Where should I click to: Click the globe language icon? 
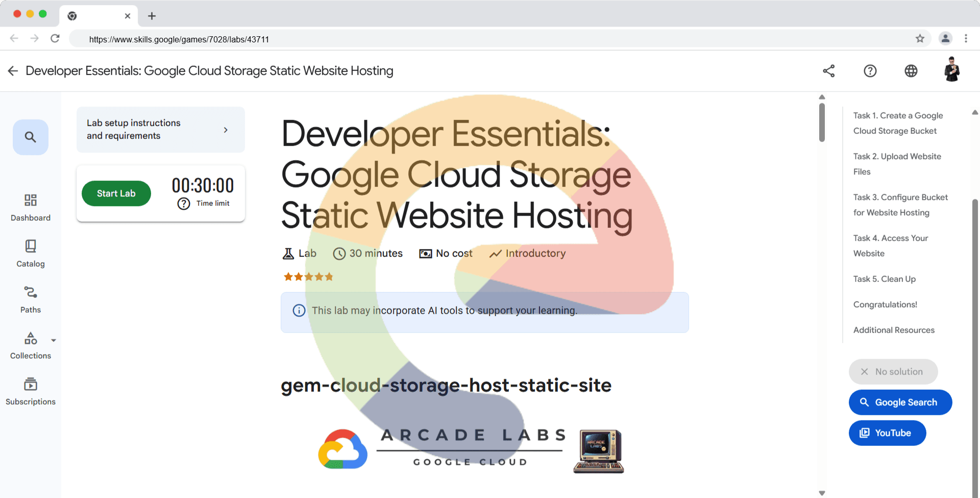point(911,71)
